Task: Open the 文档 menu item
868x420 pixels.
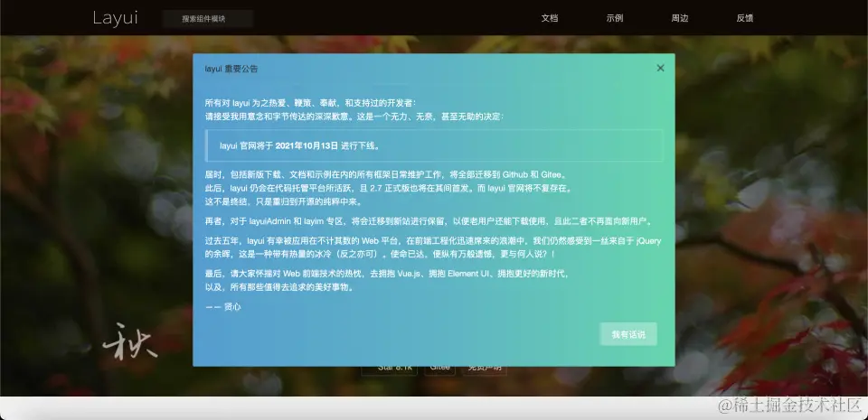Action: point(549,18)
